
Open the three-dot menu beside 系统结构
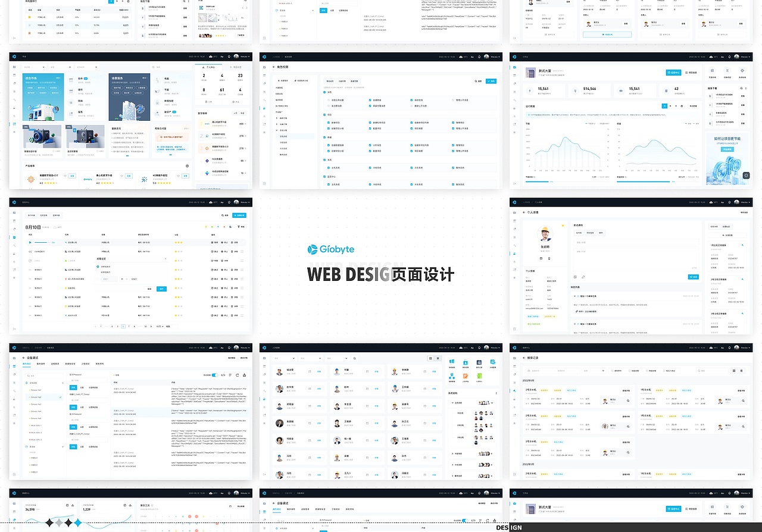[x=496, y=393]
